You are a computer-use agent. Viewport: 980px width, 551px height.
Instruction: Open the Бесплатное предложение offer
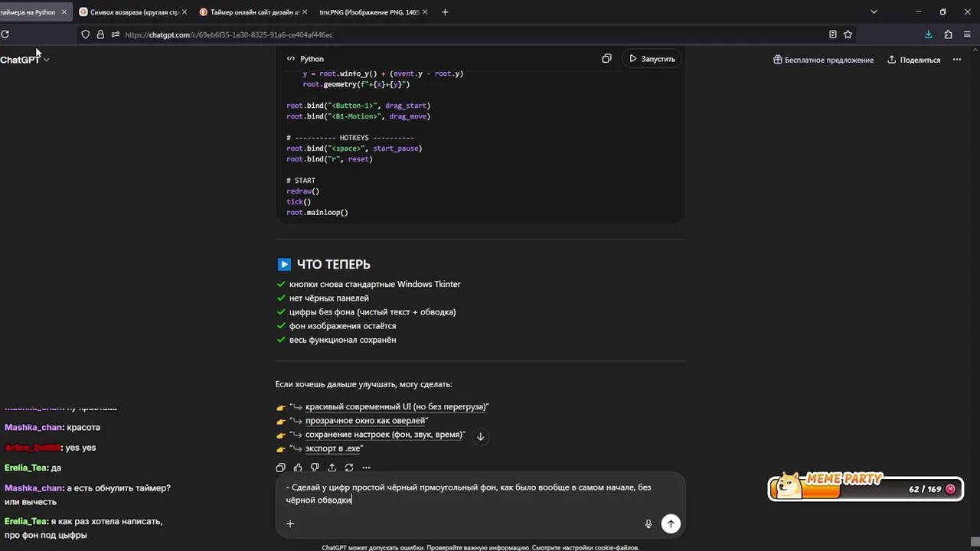coord(823,60)
